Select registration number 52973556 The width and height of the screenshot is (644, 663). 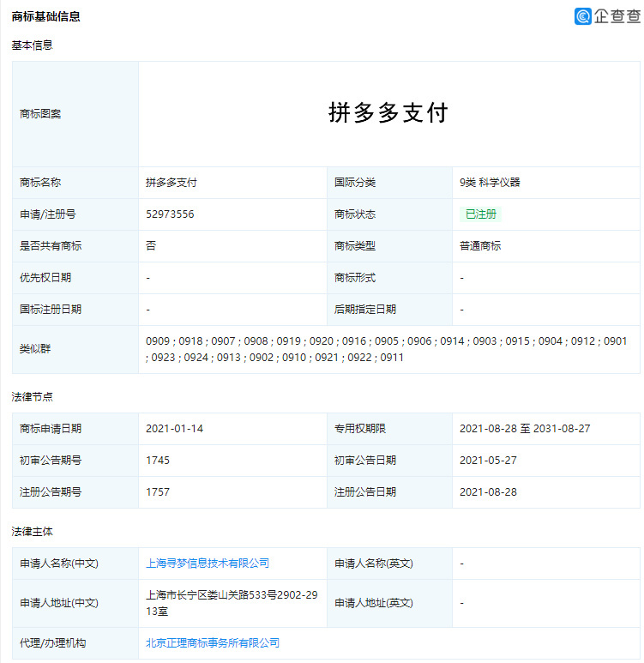[x=170, y=214]
